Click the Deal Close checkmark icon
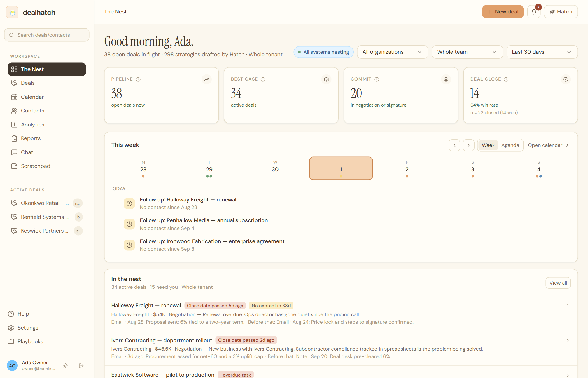This screenshot has width=588, height=378. [566, 79]
